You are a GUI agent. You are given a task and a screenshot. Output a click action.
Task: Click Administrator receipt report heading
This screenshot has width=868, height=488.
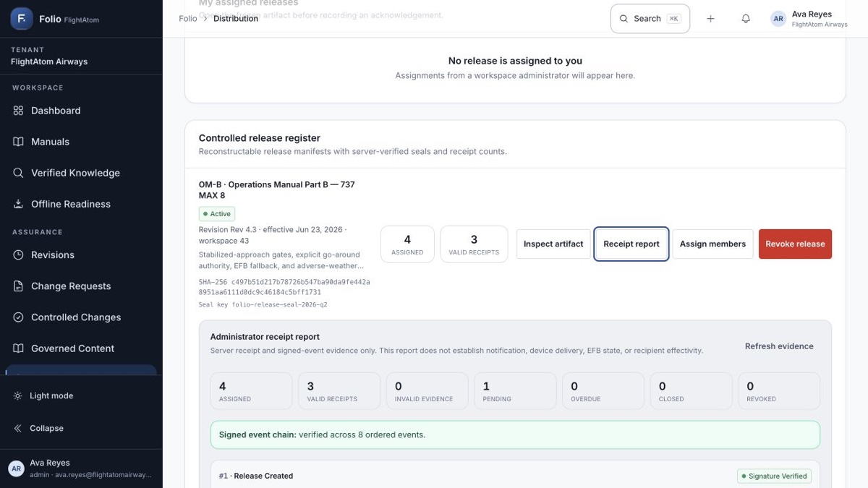point(265,337)
